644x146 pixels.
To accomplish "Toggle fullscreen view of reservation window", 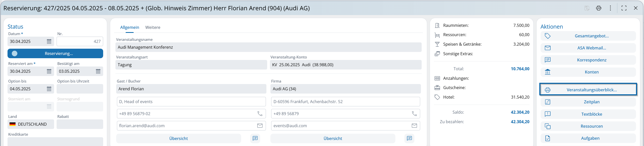I will (x=624, y=8).
